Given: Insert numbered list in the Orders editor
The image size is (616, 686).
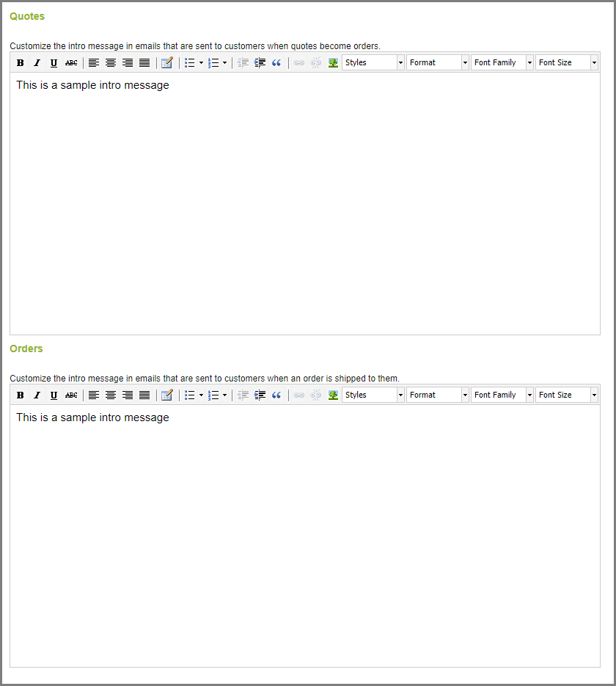Looking at the screenshot, I should 213,395.
